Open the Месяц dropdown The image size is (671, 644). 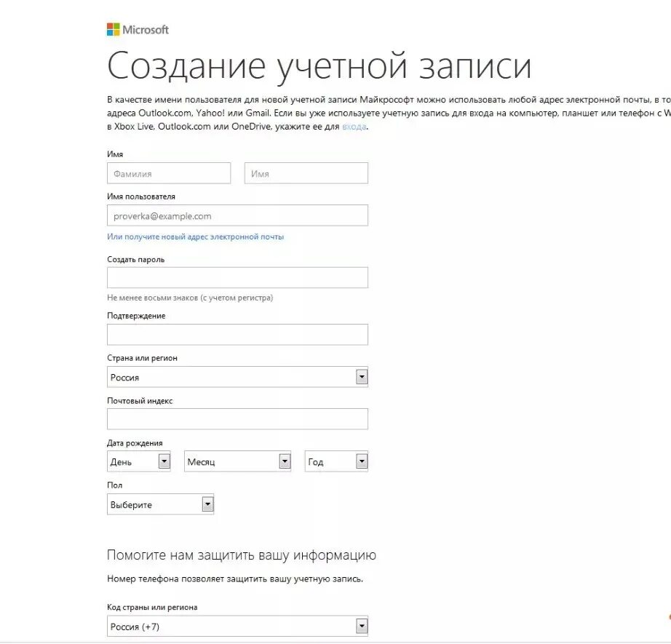[x=237, y=461]
